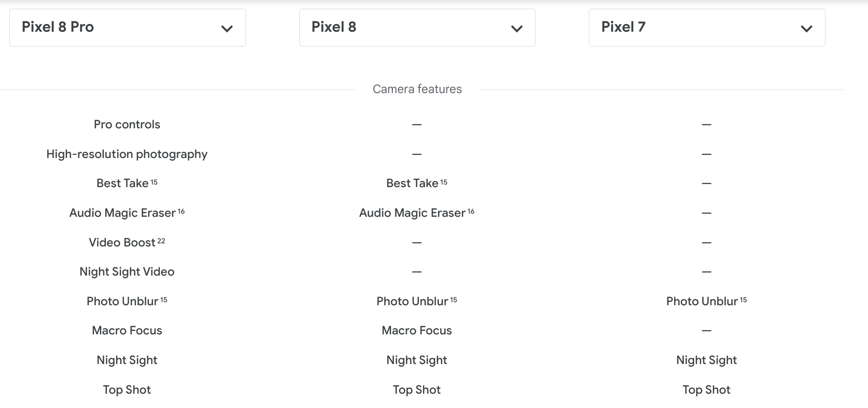Viewport: 868px width, 408px height.
Task: Open the Pixel 7 model dropdown
Action: coord(706,28)
